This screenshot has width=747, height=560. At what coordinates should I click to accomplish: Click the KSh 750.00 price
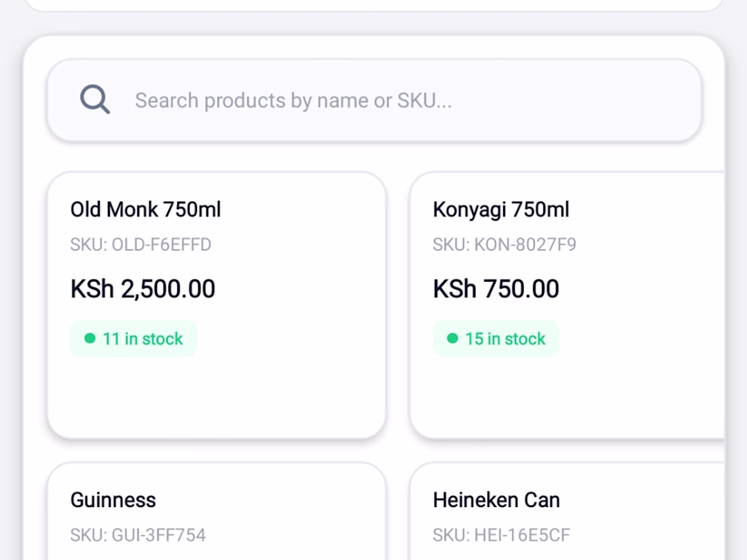click(x=496, y=289)
